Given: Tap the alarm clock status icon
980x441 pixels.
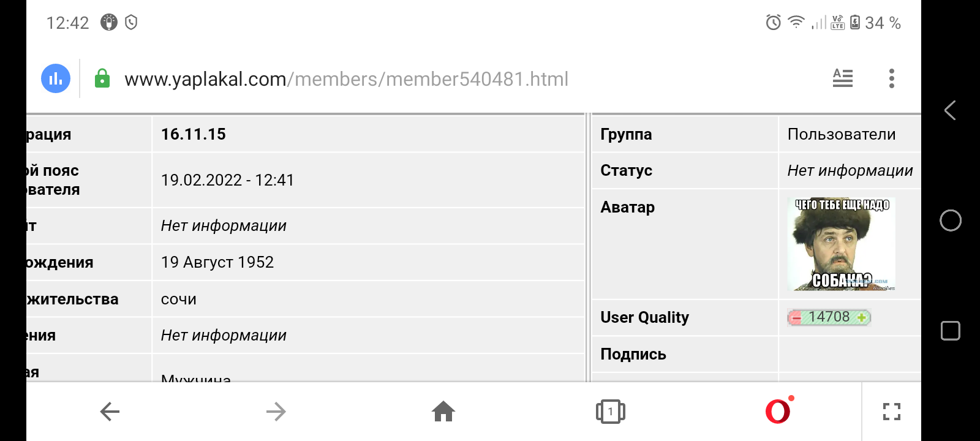Looking at the screenshot, I should click(774, 23).
